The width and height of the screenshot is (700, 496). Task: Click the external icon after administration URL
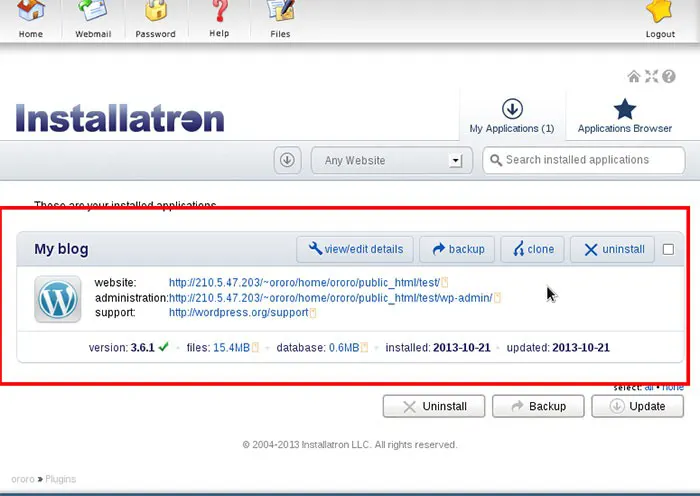coord(497,298)
